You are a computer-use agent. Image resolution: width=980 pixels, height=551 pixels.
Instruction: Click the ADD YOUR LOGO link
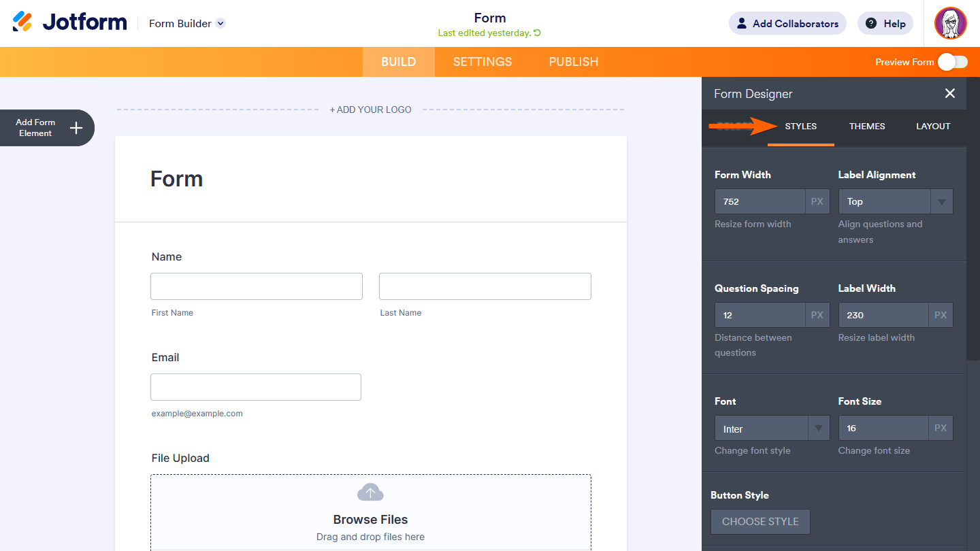pyautogui.click(x=370, y=110)
